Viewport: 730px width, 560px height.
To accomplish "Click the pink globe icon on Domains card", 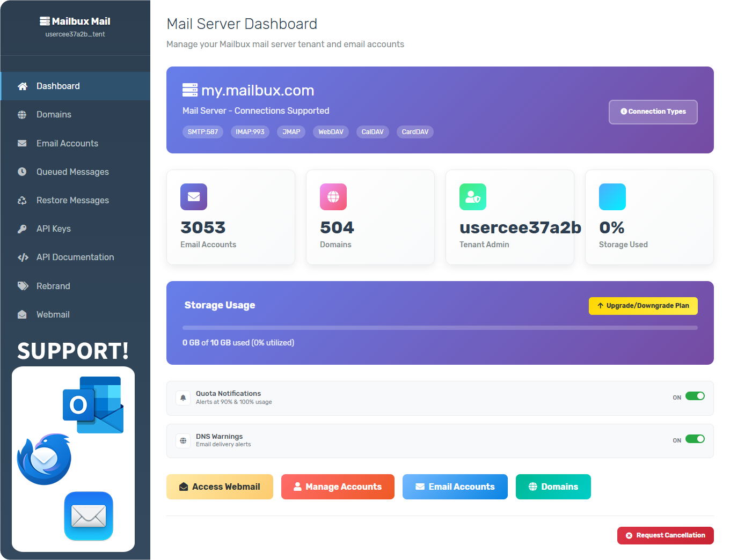I will (333, 197).
